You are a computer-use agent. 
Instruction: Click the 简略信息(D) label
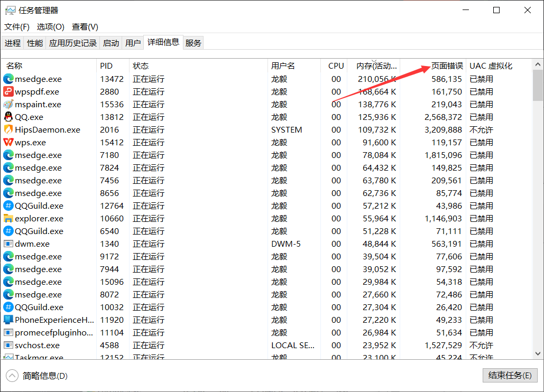click(x=45, y=376)
